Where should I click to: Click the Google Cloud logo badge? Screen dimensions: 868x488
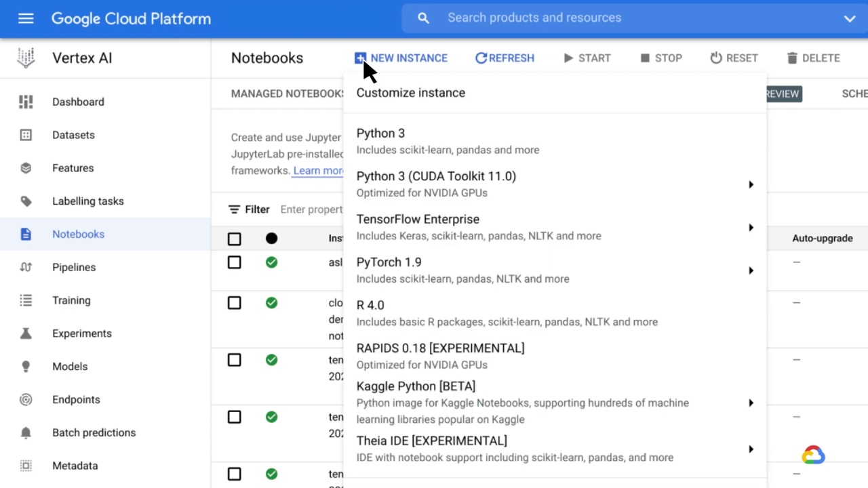point(813,455)
